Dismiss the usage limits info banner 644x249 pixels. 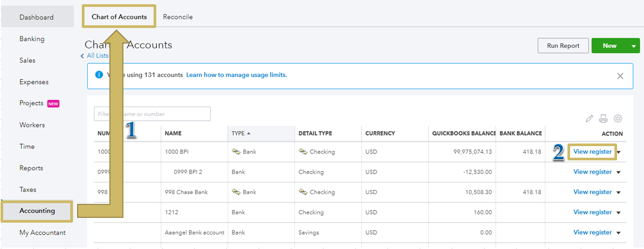coord(620,76)
